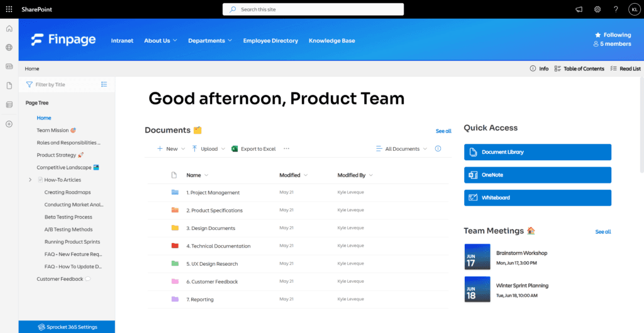Click the Customer Feedback pink folder icon

(175, 281)
